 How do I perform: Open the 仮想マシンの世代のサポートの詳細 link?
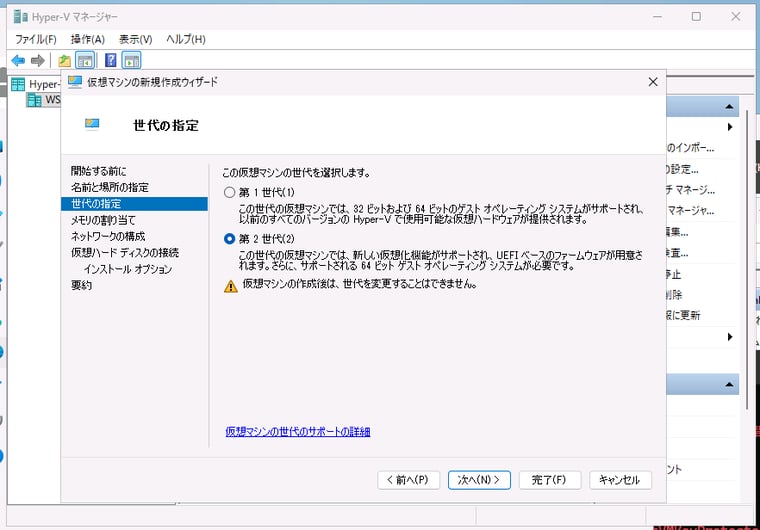298,432
